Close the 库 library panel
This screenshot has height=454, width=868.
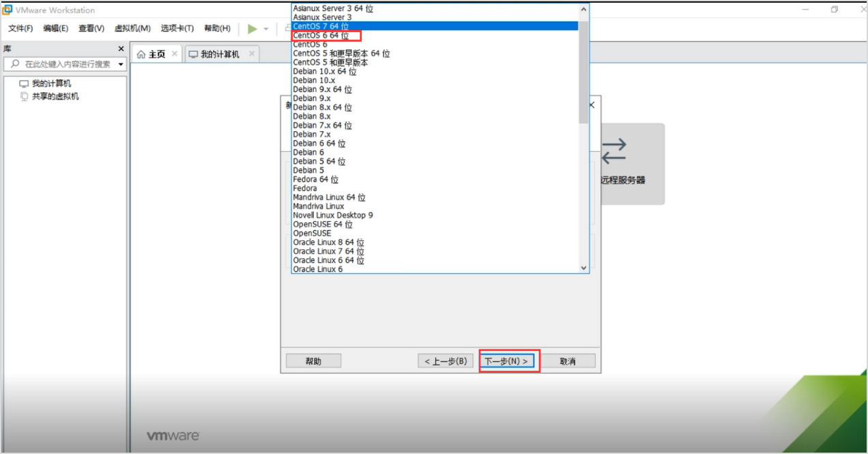point(121,49)
